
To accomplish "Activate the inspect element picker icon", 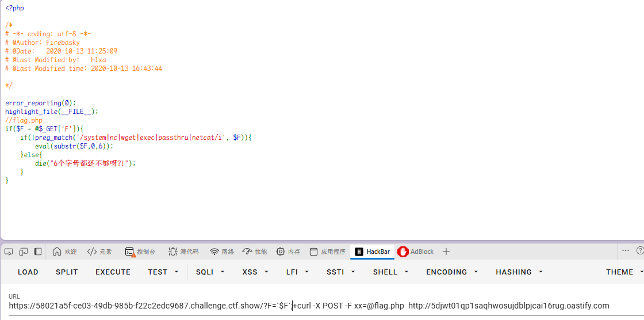I will tap(9, 252).
